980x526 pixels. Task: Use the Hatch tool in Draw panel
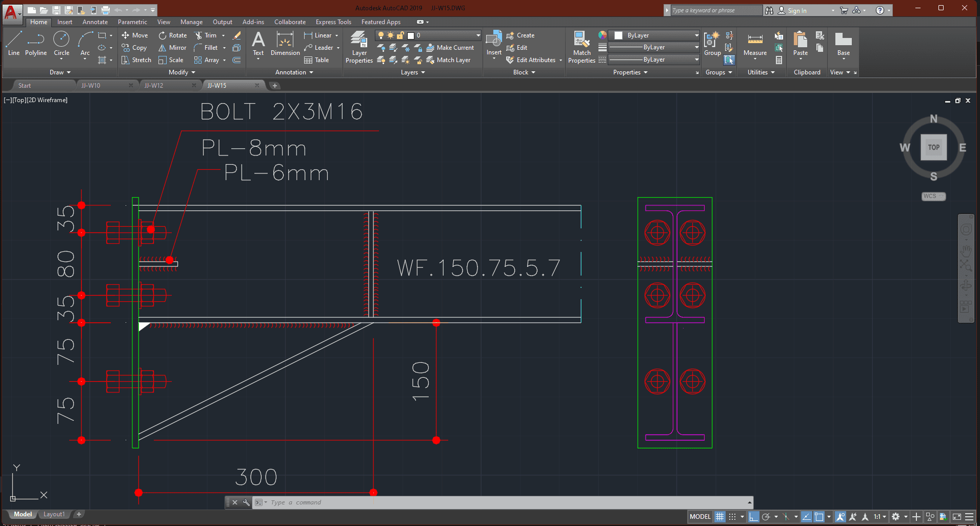pyautogui.click(x=102, y=60)
